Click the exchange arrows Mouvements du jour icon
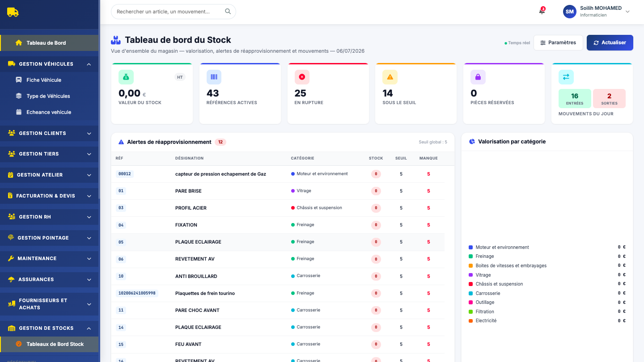The height and width of the screenshot is (362, 644). pos(566,77)
